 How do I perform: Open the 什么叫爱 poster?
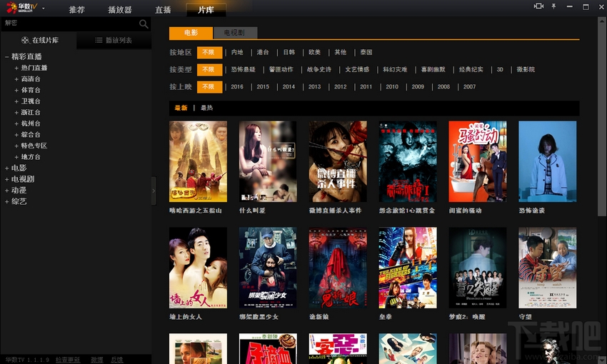coord(268,162)
